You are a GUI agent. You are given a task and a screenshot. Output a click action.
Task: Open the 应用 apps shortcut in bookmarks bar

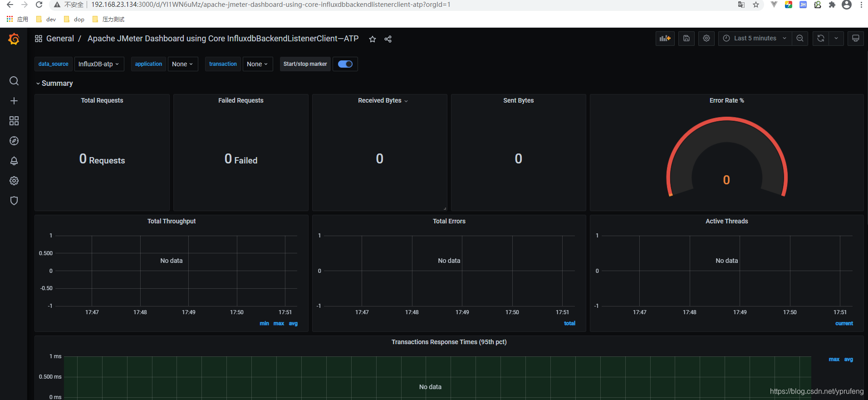tap(17, 19)
